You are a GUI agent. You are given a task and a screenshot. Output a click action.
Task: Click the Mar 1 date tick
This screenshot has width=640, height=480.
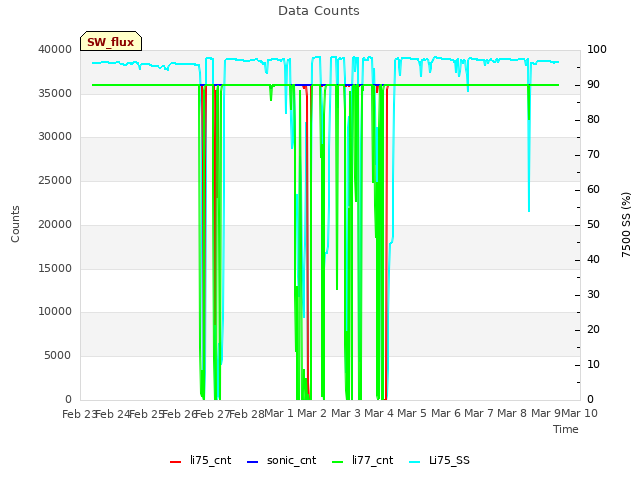(x=279, y=413)
